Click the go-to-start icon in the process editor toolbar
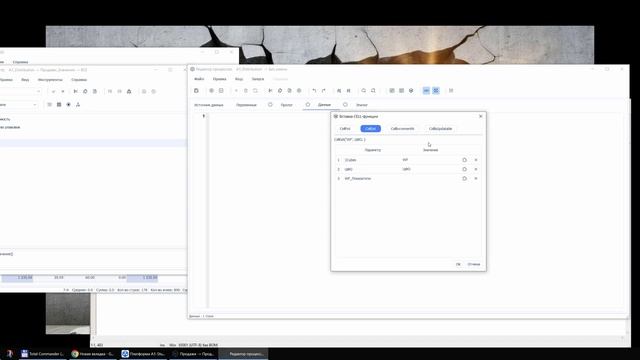Viewport: 640px width, 360px height. 270,91
